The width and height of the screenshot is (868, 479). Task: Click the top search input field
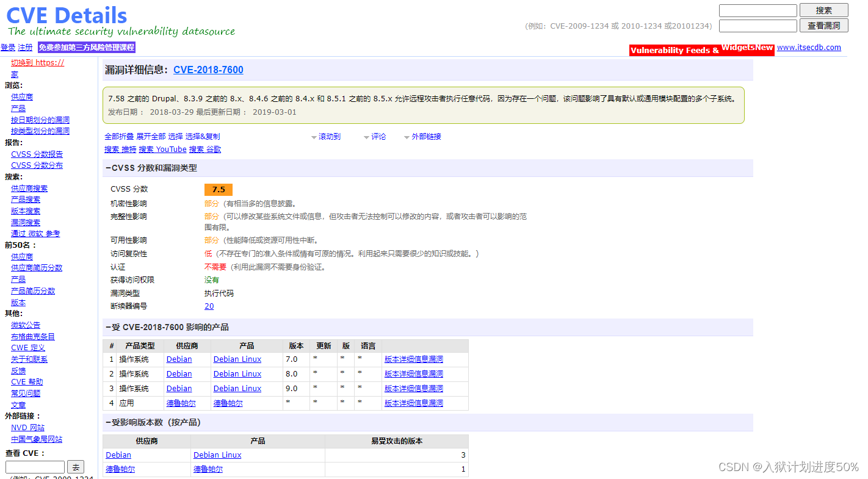758,10
